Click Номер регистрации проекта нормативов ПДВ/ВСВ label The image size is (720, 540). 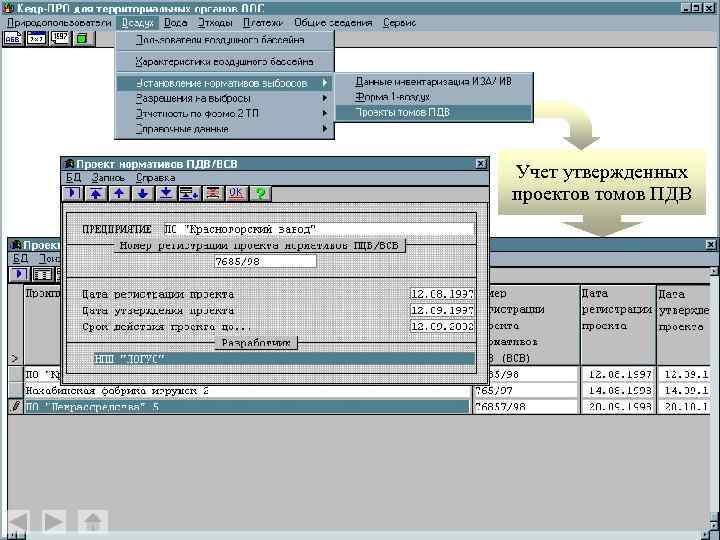click(259, 246)
